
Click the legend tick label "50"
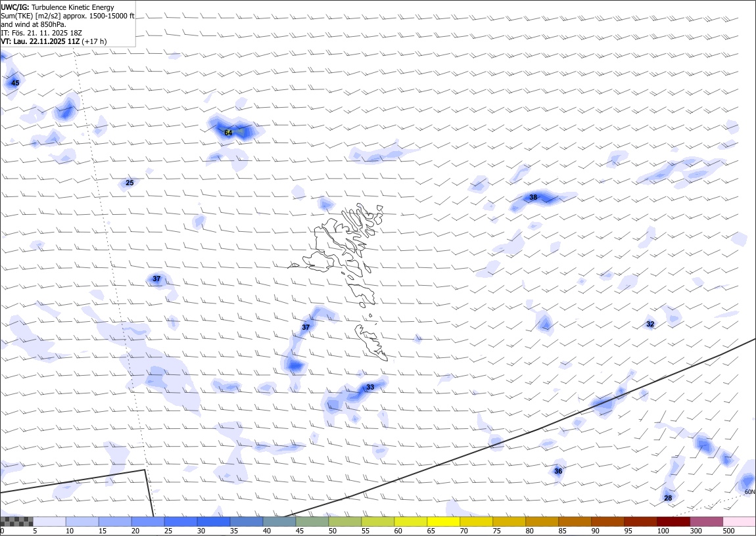click(x=333, y=531)
